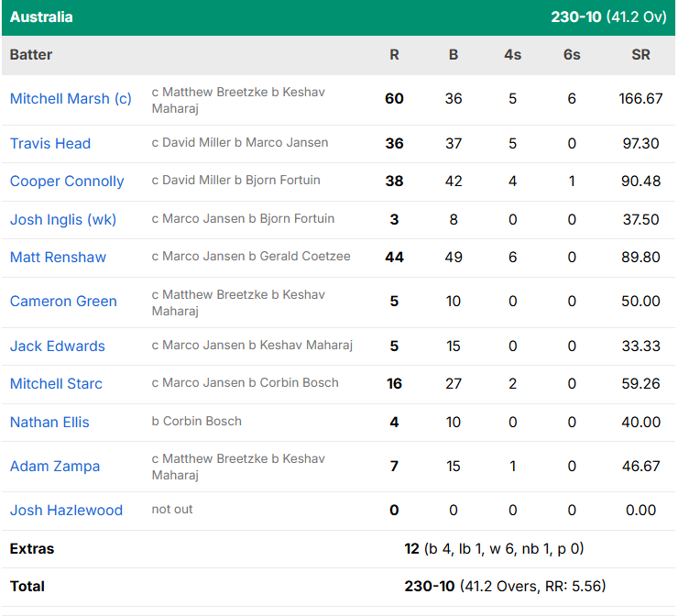Open Adam Zampa player profile
The image size is (678, 616).
[55, 467]
